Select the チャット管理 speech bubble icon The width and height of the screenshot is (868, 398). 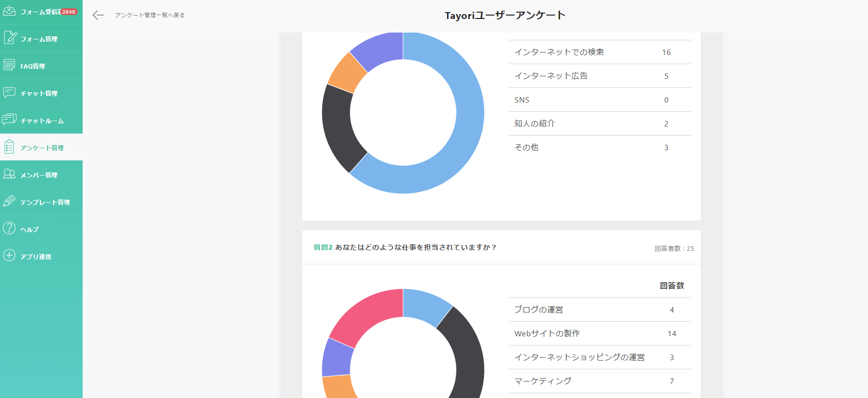pos(9,92)
